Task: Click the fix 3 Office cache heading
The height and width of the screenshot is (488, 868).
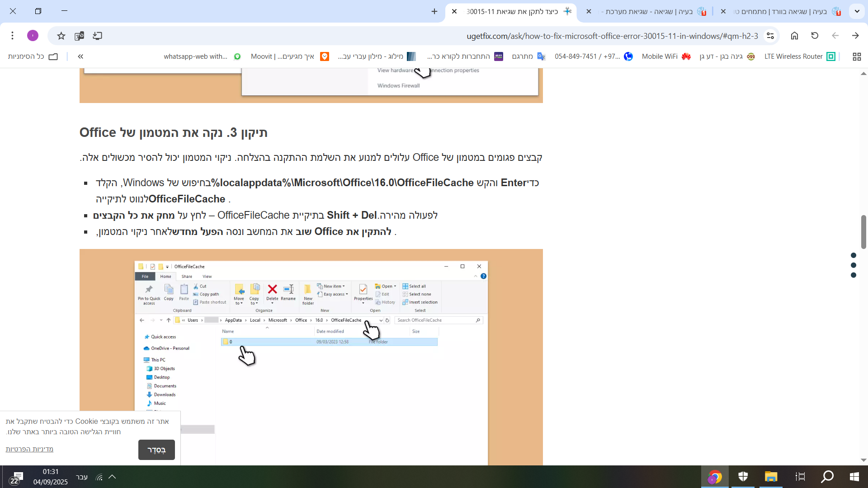Action: coord(174,133)
